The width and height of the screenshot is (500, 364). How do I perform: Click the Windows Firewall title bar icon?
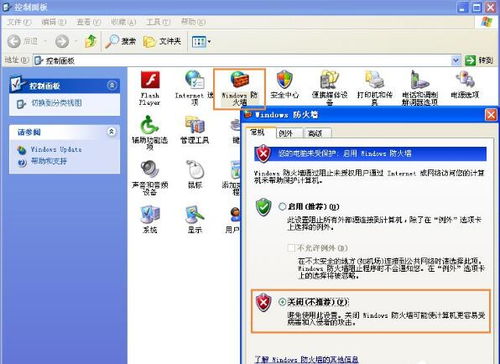(248, 115)
